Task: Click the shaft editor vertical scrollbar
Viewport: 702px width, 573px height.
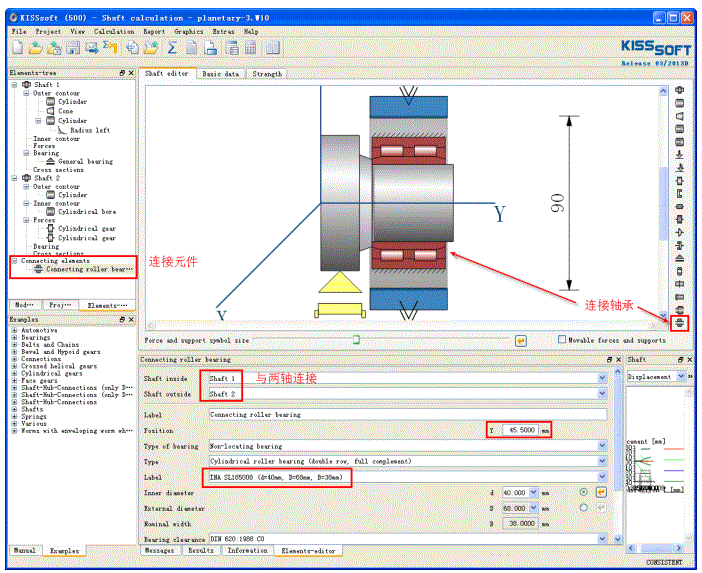Action: (x=663, y=204)
